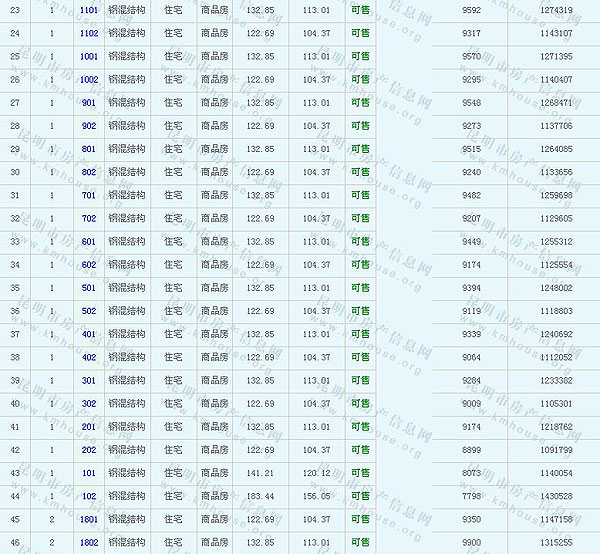The height and width of the screenshot is (554, 600).
Task: Click the 902 room link
Action: pyautogui.click(x=89, y=126)
